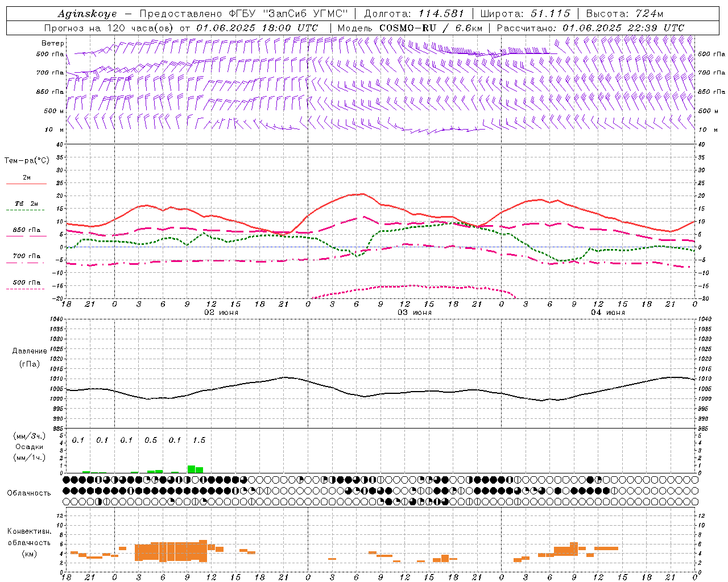Select the 500 гПа temperature legend entry
The width and height of the screenshot is (728, 582).
[x=26, y=284]
